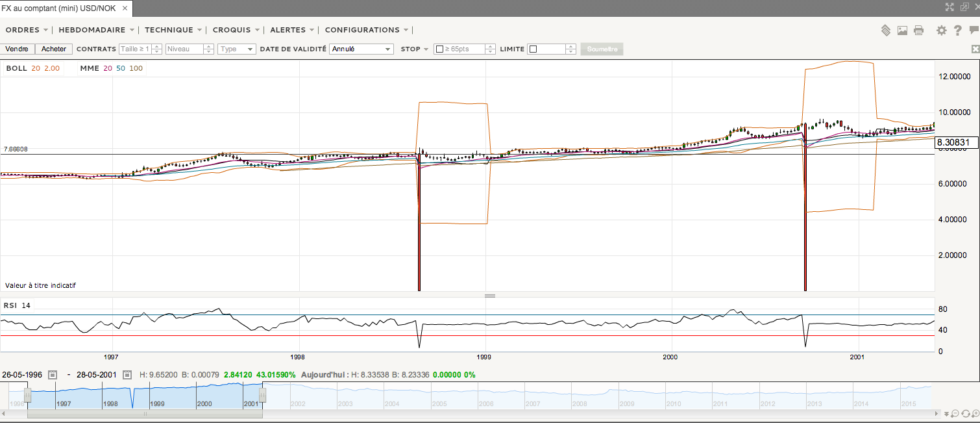Click the Acheter button
Viewport: 980px width, 423px height.
coord(54,49)
